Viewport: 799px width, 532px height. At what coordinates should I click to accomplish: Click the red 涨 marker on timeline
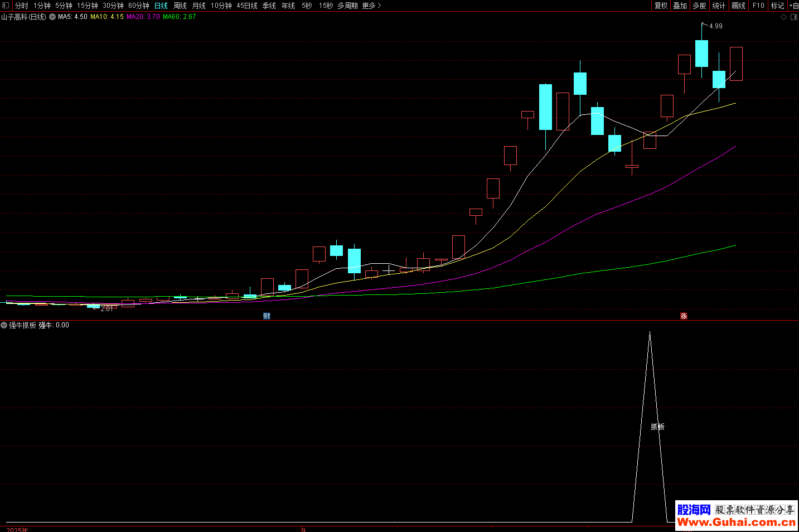pyautogui.click(x=684, y=316)
